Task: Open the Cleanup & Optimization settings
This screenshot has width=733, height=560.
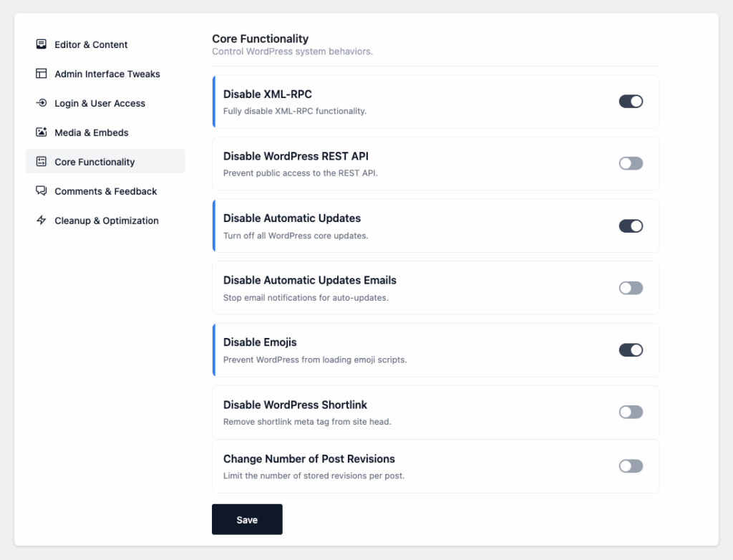Action: coord(107,221)
